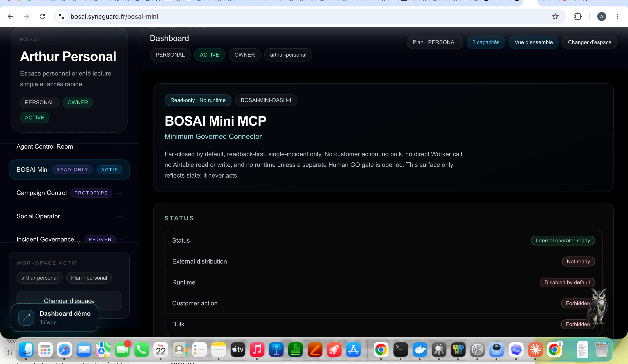Open Launchpad from the dock
628x364 pixels.
pos(45,350)
